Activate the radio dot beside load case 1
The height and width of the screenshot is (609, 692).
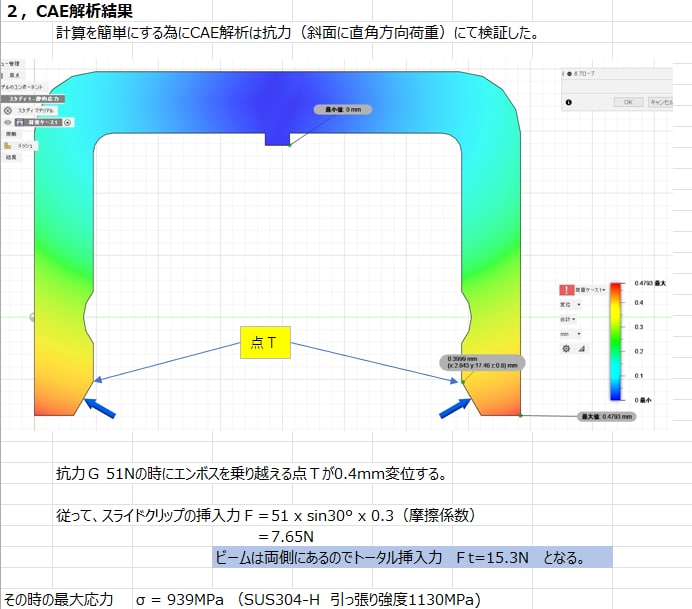coord(68,122)
